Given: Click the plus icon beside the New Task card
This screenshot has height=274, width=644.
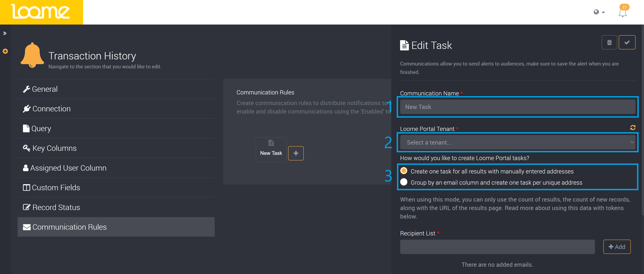Looking at the screenshot, I should (296, 153).
